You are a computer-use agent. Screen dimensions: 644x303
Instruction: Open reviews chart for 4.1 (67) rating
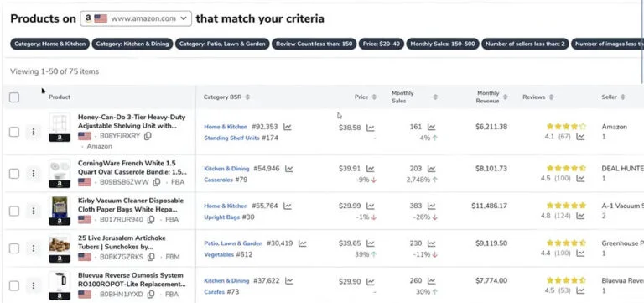[580, 137]
